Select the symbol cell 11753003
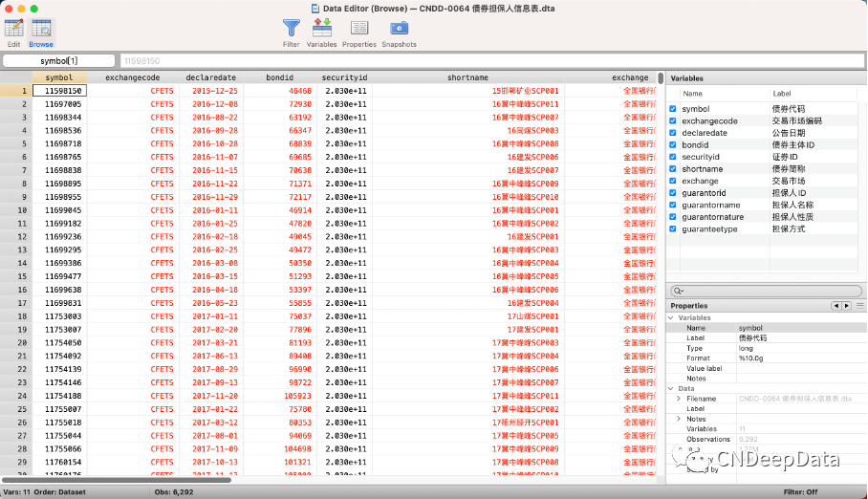 pos(60,316)
